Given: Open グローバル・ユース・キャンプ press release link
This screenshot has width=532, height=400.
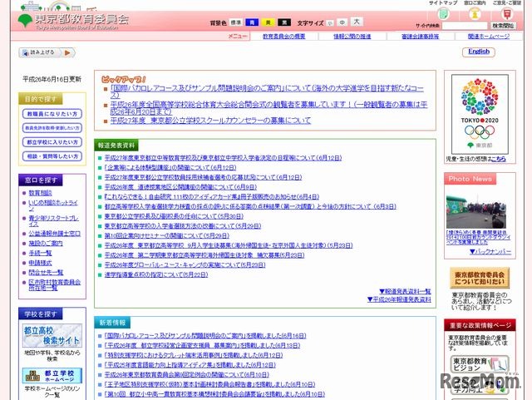Looking at the screenshot, I should [185, 264].
